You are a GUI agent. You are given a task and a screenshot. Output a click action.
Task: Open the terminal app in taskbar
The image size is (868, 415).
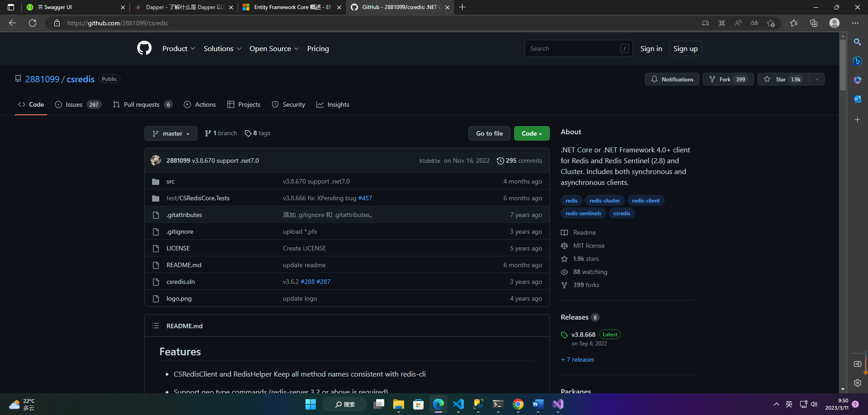coord(498,404)
